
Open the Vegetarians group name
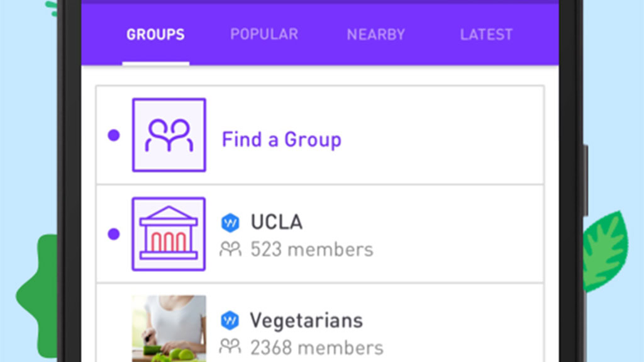(x=306, y=320)
